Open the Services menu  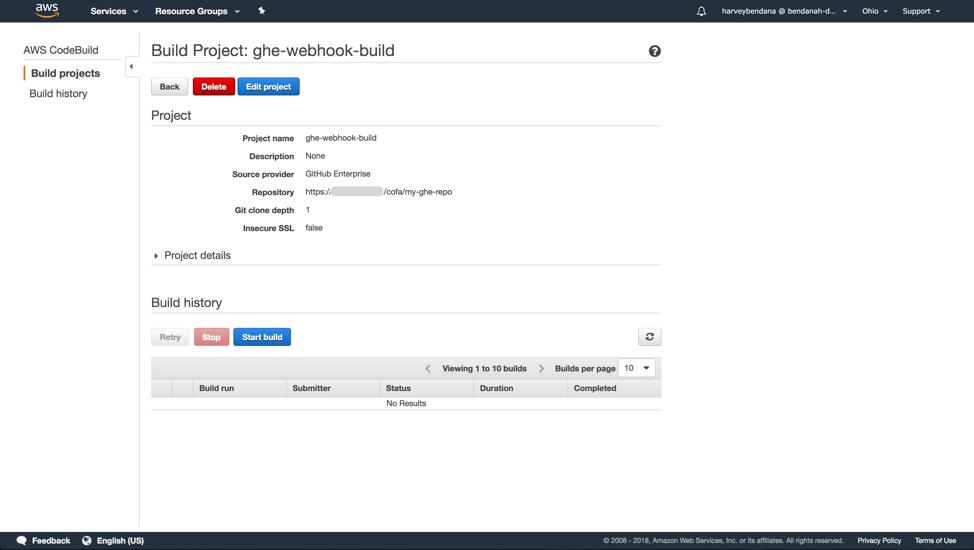tap(114, 11)
